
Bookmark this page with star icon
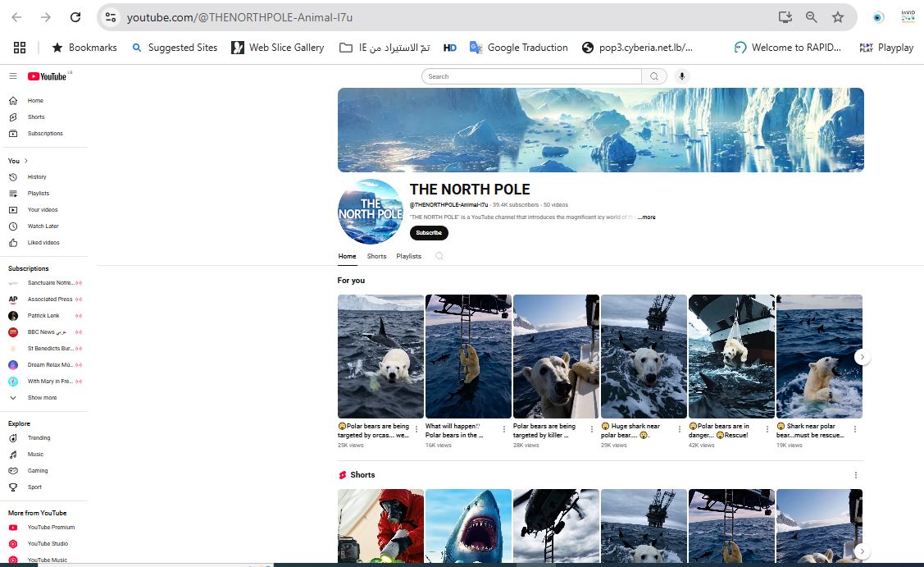837,17
